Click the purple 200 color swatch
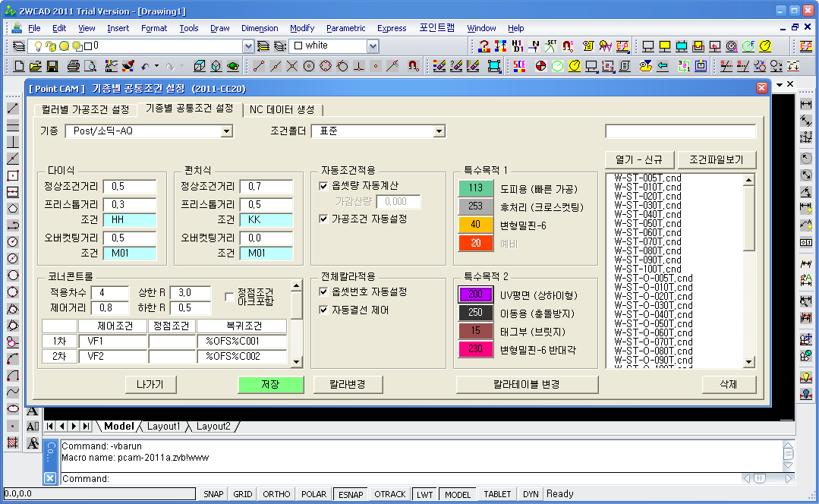Image resolution: width=819 pixels, height=504 pixels. tap(476, 294)
